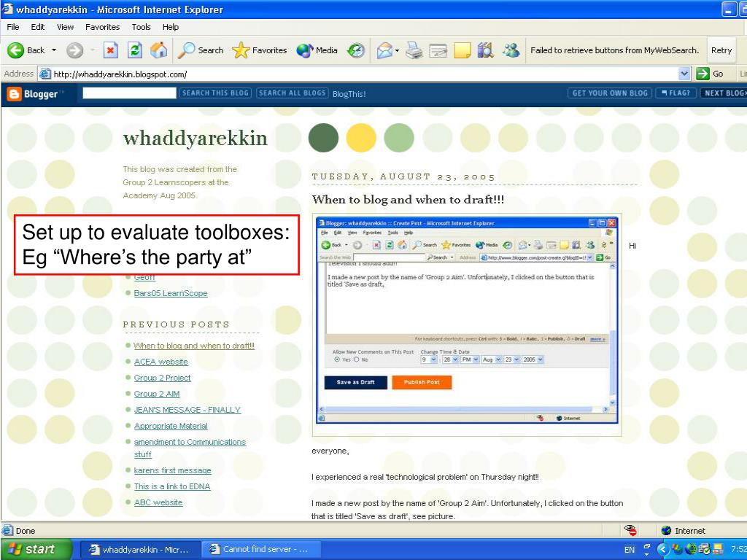The width and height of the screenshot is (747, 560).
Task: Refresh the page with Refresh icon
Action: click(135, 50)
